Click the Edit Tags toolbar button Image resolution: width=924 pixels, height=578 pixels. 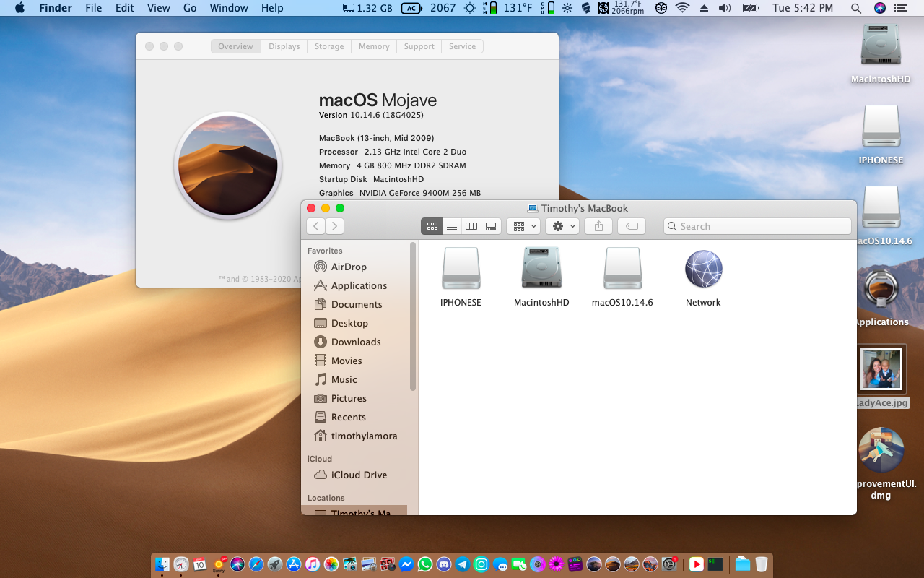[x=632, y=226]
